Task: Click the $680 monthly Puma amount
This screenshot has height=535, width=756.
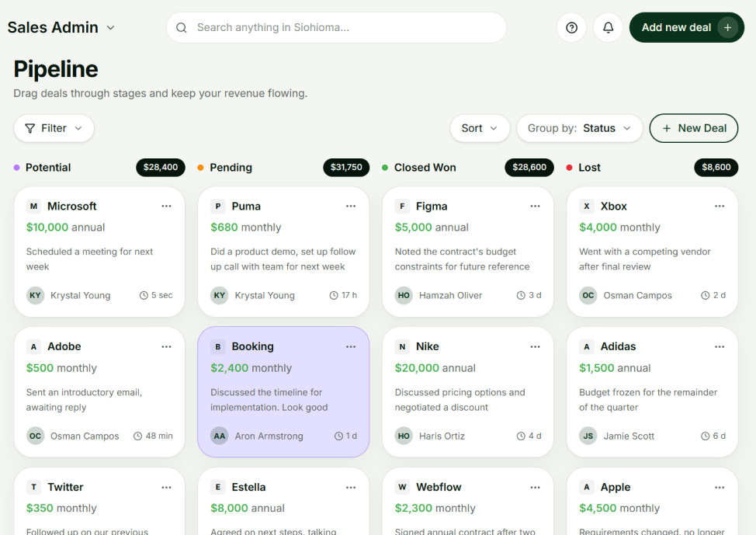Action: click(246, 228)
